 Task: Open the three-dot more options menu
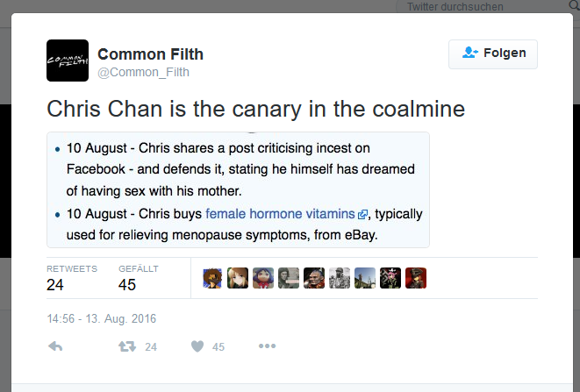point(267,346)
